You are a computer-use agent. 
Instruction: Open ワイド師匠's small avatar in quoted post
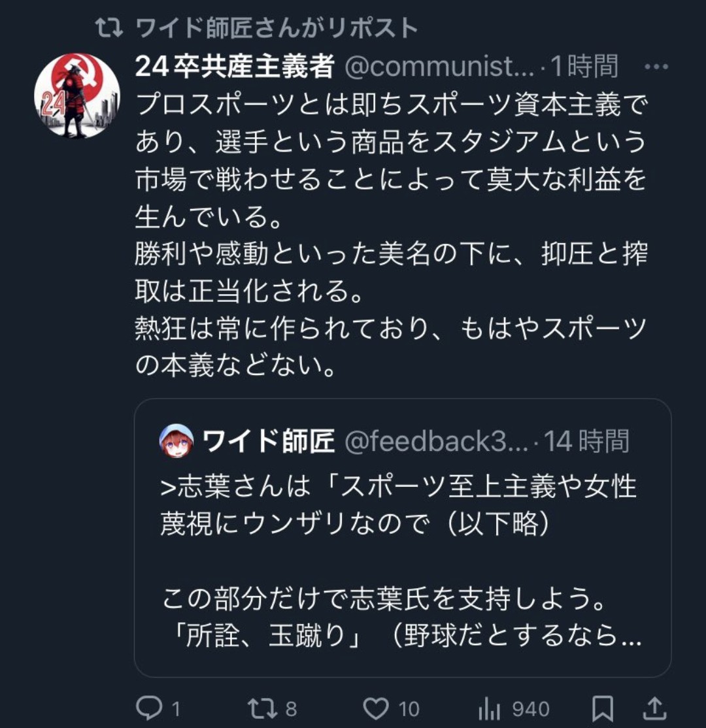coord(176,441)
